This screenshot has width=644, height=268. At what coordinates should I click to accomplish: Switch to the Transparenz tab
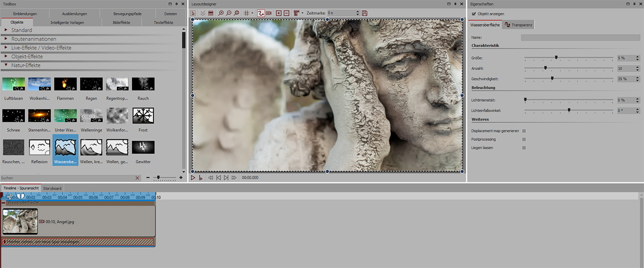(518, 25)
